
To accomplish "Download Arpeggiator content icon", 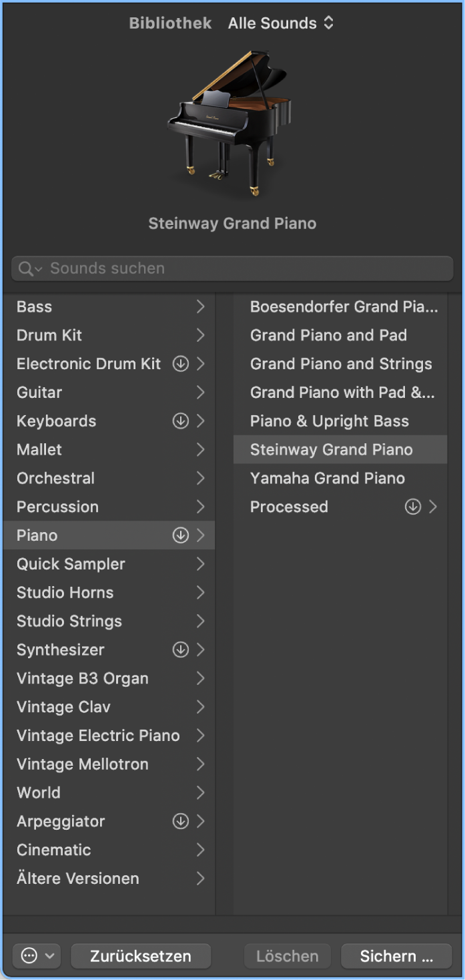I will [181, 821].
